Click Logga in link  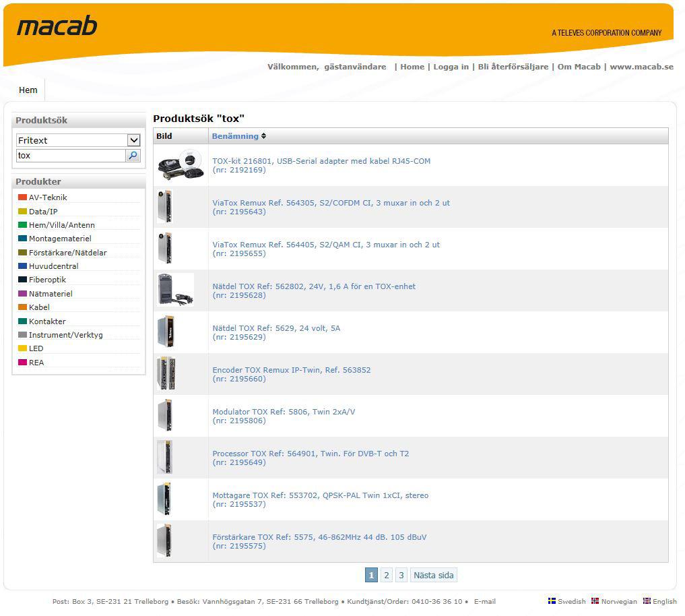451,67
